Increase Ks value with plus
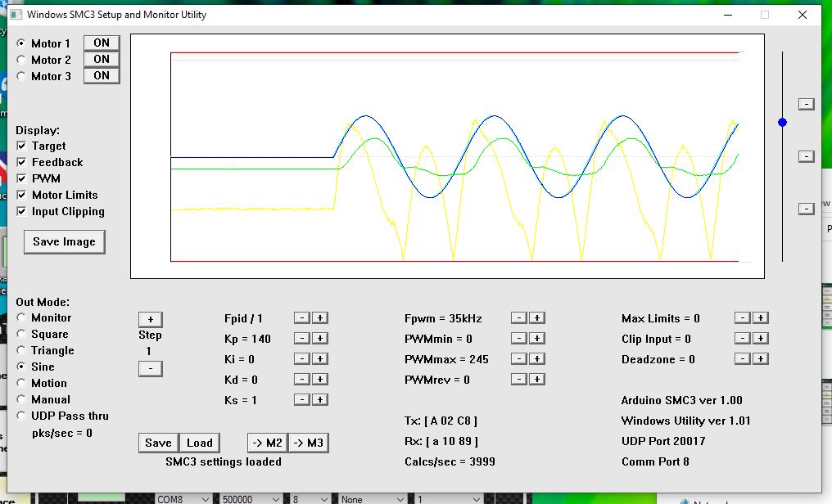 tap(320, 399)
